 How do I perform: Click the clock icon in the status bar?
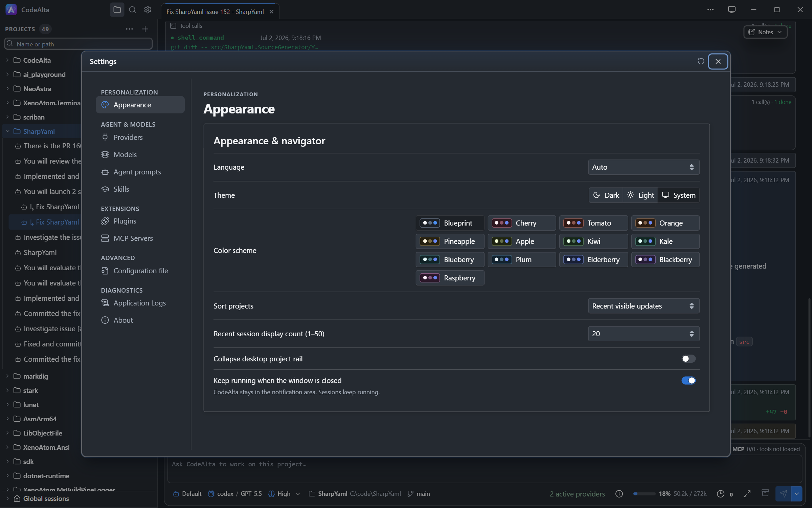721,494
